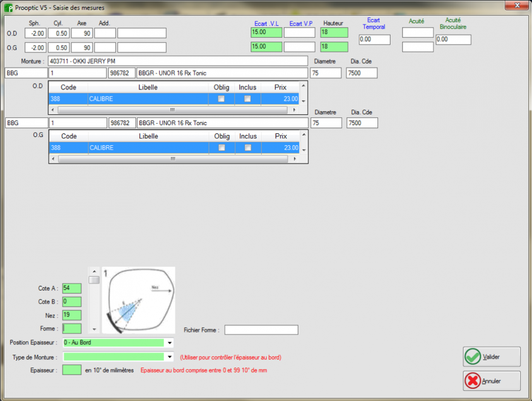Click the down arrow of O.D table scrollbar
Screen dimensions: 532x401
pos(304,101)
